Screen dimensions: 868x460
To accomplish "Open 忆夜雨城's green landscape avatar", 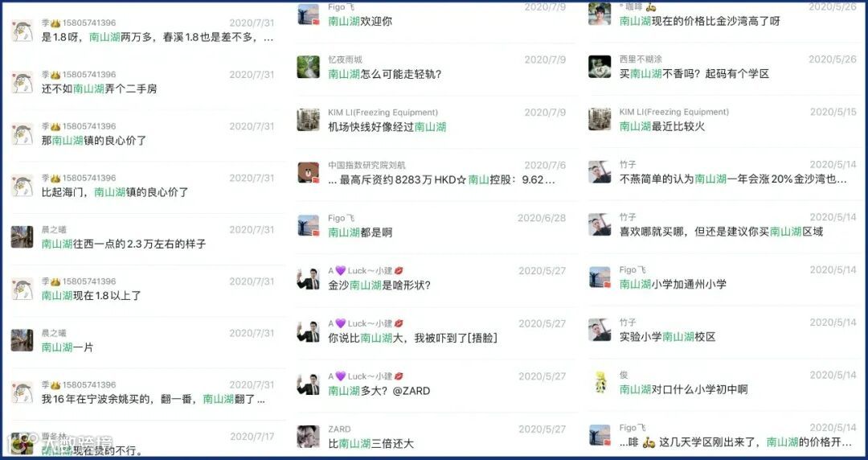I will 309,67.
